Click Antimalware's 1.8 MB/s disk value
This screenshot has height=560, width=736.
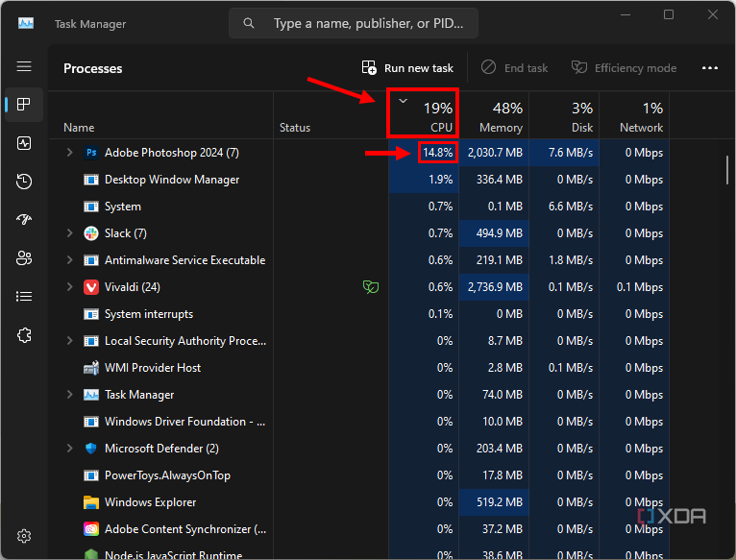coord(571,260)
